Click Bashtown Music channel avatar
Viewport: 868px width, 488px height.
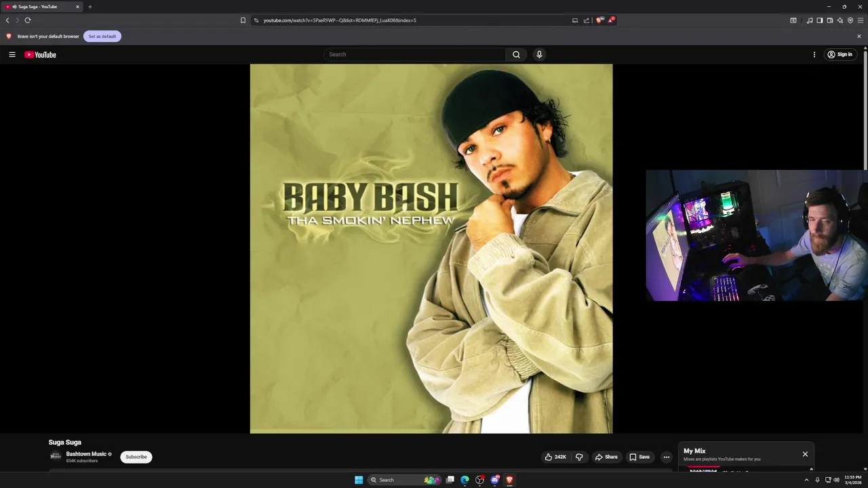click(56, 456)
